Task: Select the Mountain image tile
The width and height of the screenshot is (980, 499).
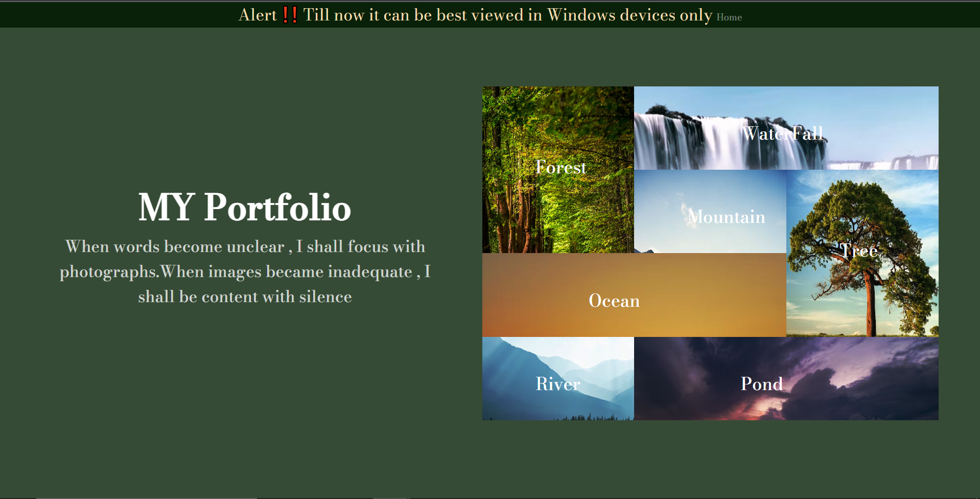Action: (710, 212)
